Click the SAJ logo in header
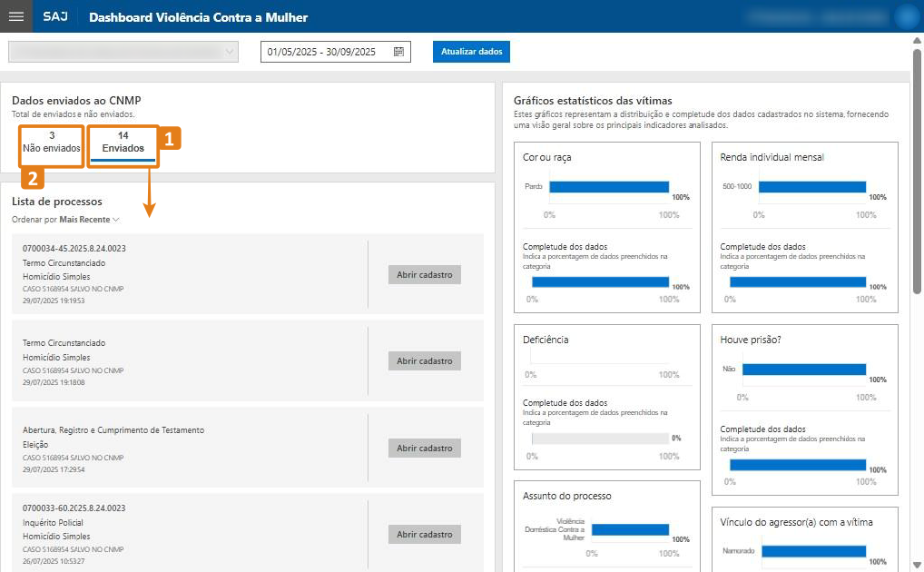Viewport: 924px width, 572px height. (54, 17)
